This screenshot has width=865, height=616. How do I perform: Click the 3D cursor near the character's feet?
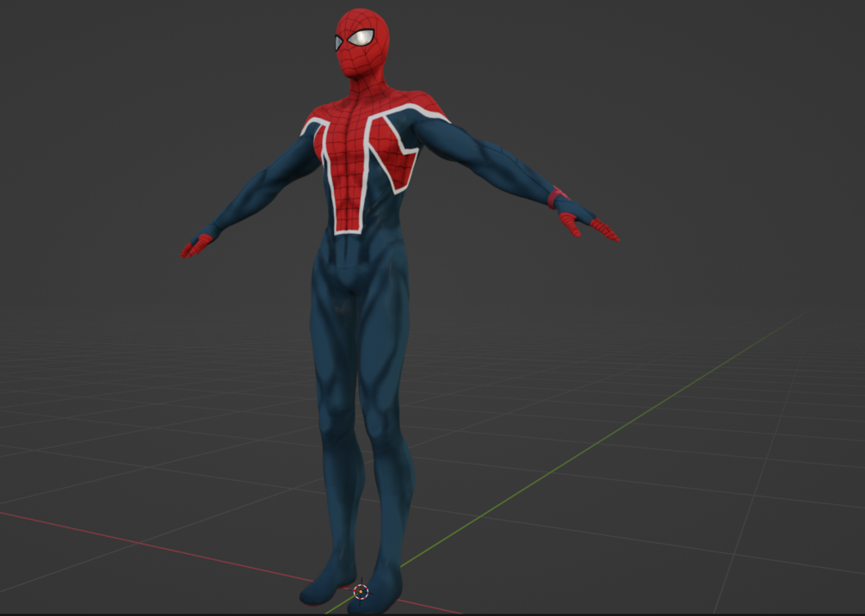click(x=361, y=592)
